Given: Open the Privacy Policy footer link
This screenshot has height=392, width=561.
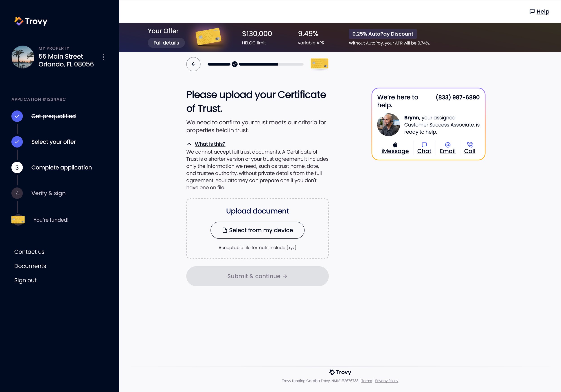Looking at the screenshot, I should 387,381.
